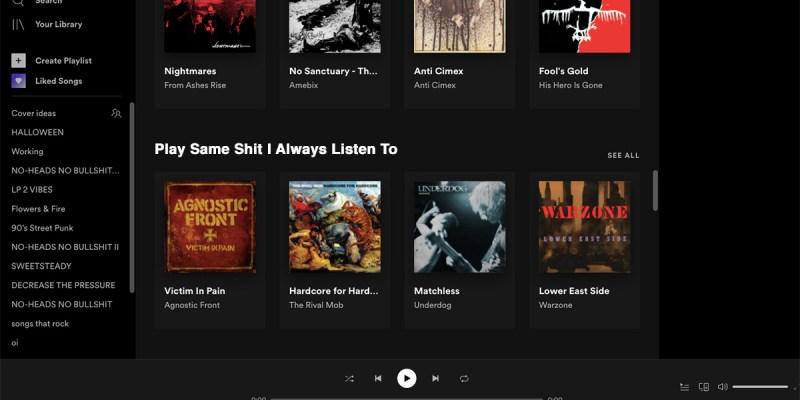Viewport: 800px width, 400px height.
Task: Open the Hardcore for Hardcore album cover
Action: (x=335, y=227)
